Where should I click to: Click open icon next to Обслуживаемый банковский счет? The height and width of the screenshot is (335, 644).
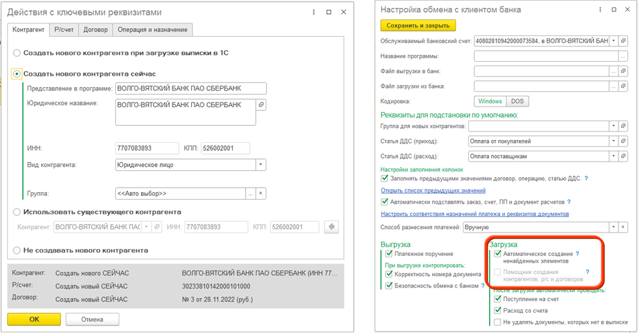tap(623, 41)
